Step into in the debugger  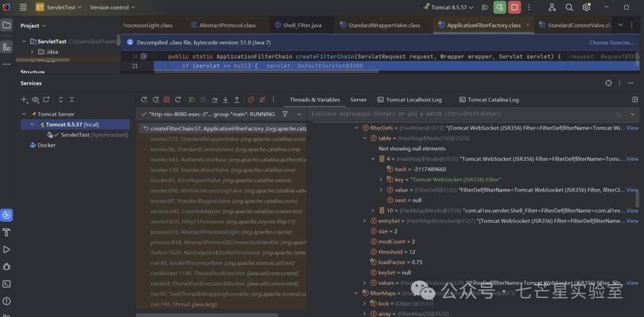pos(225,100)
